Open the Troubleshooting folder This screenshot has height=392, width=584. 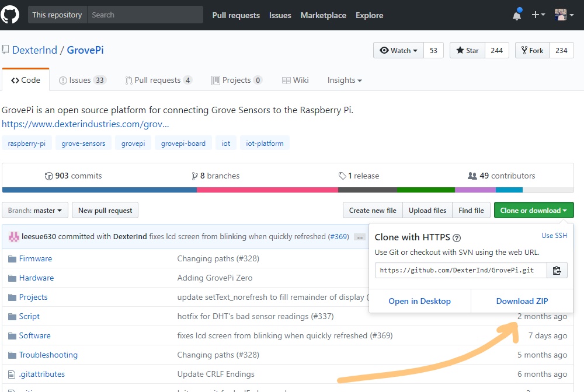[x=48, y=355]
